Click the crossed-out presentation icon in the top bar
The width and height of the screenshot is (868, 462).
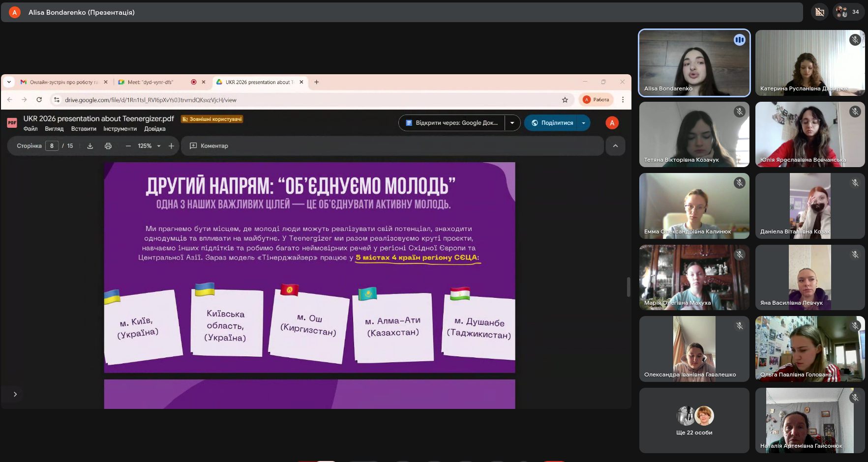(820, 12)
